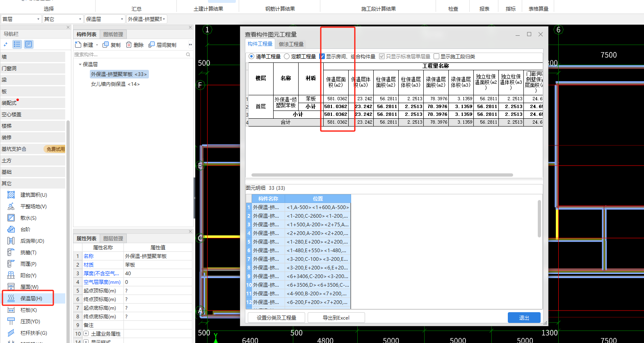Toggle 显示施工段归类 checkbox
The width and height of the screenshot is (644, 343).
pyautogui.click(x=436, y=56)
